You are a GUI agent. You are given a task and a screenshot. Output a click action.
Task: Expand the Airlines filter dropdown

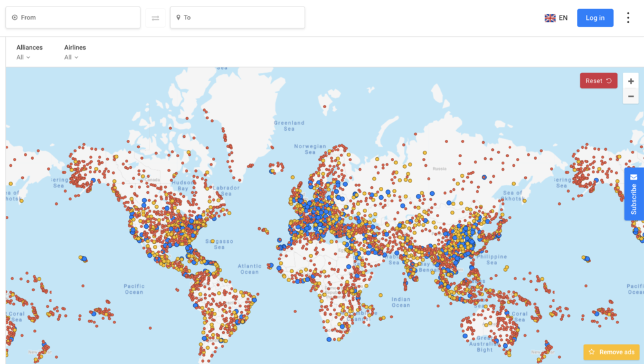tap(71, 57)
